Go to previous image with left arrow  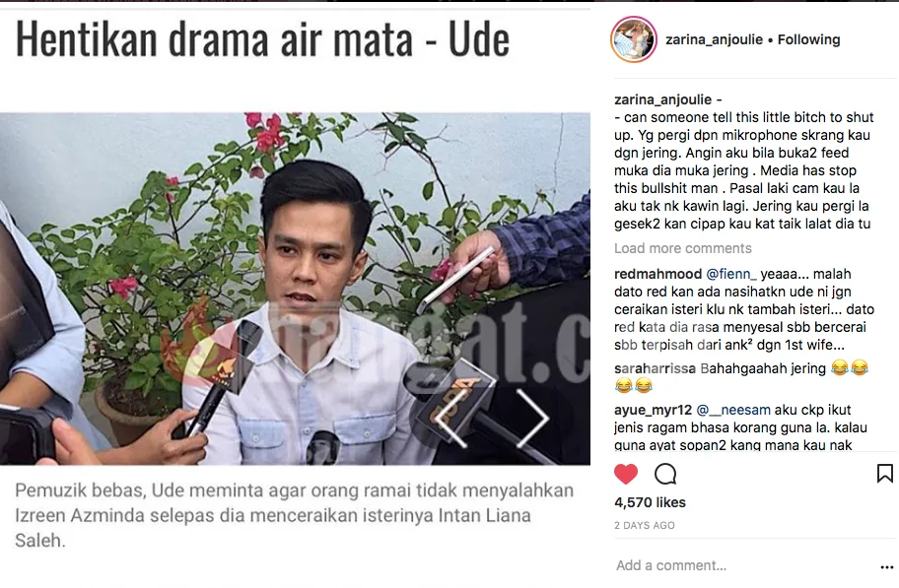[x=450, y=419]
